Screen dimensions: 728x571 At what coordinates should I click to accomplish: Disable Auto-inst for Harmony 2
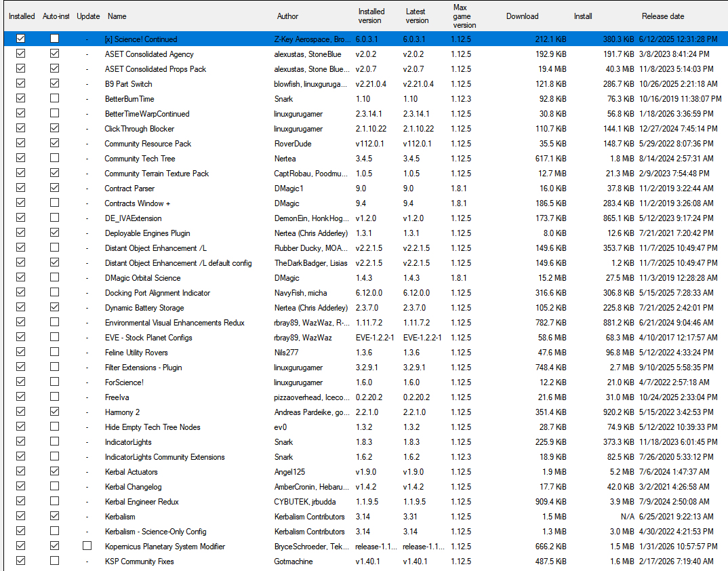55,412
